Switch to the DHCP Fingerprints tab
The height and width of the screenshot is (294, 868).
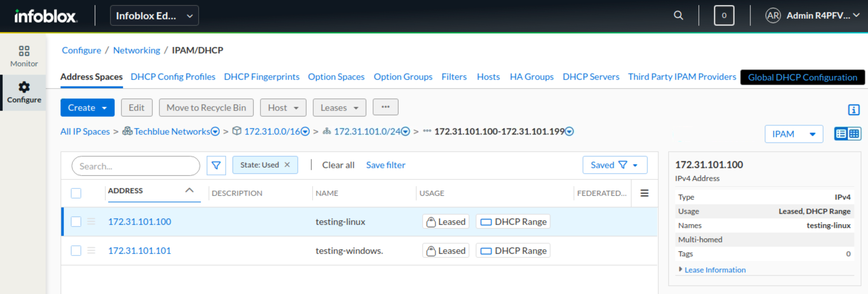(262, 77)
